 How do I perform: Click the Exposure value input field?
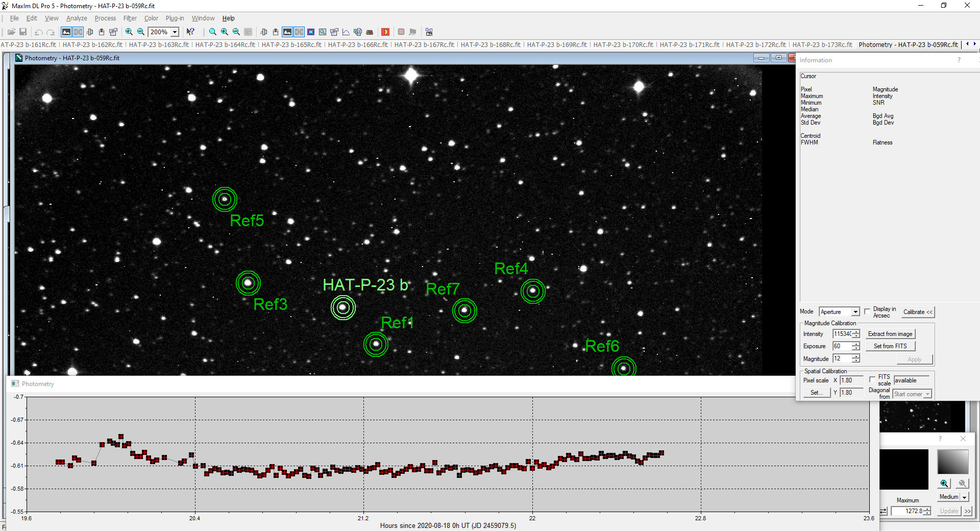point(842,346)
